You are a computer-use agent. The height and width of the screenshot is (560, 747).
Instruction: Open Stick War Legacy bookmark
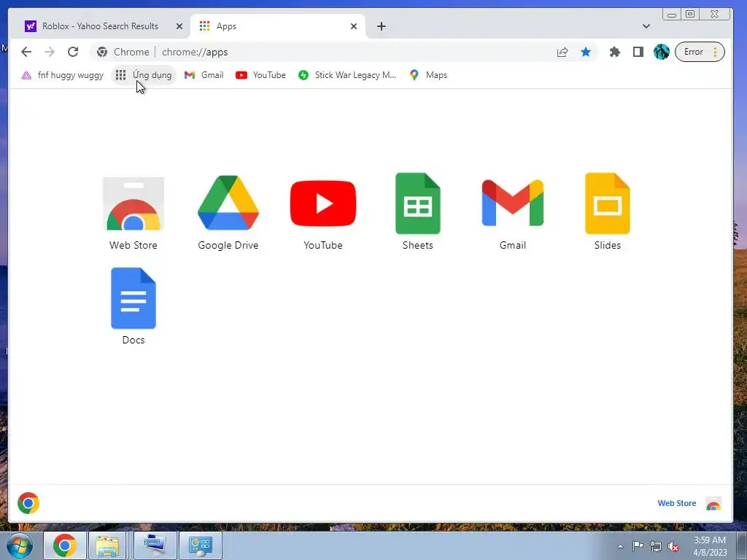pos(347,75)
